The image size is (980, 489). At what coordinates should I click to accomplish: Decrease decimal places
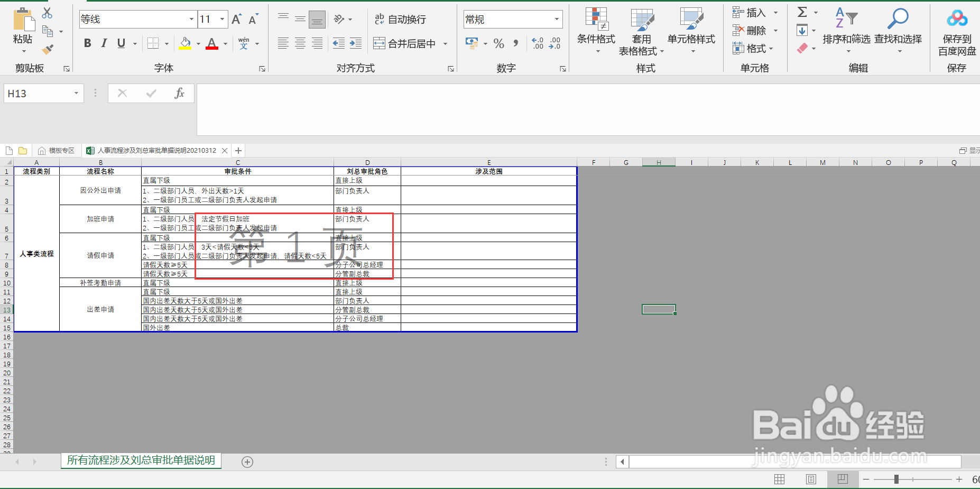pyautogui.click(x=554, y=43)
